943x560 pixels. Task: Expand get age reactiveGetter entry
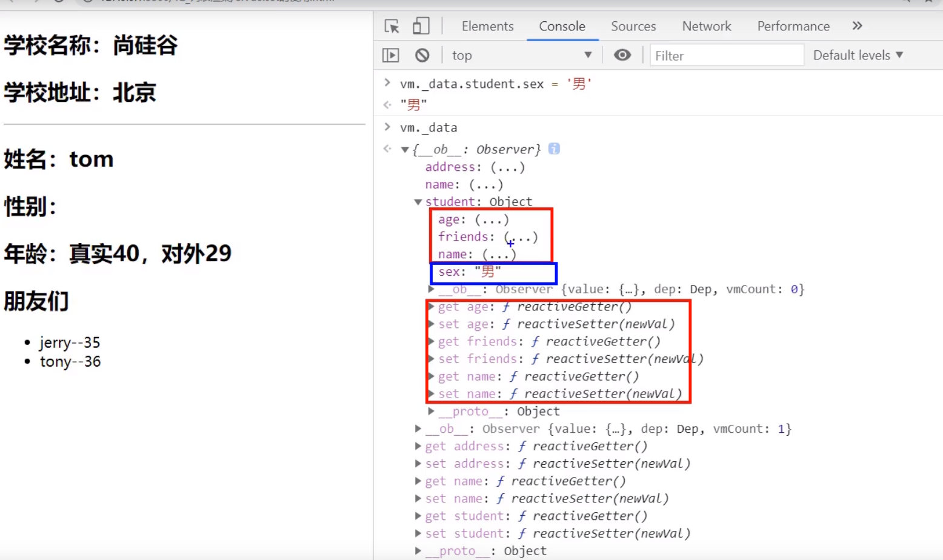coord(432,307)
